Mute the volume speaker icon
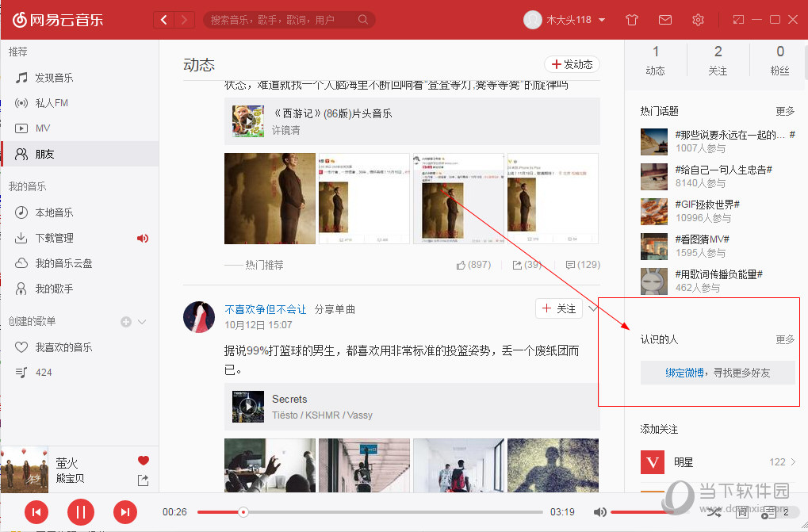 (x=600, y=512)
